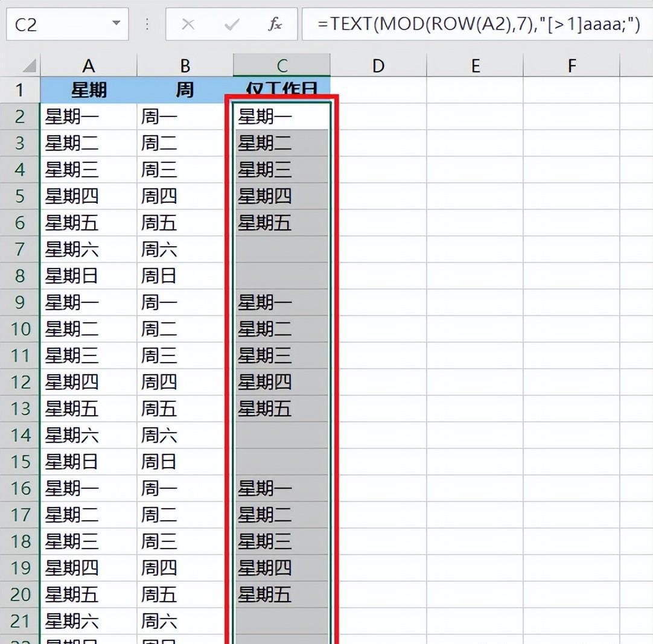Confirm the formula with the checkmark icon
The image size is (653, 644).
coord(232,25)
